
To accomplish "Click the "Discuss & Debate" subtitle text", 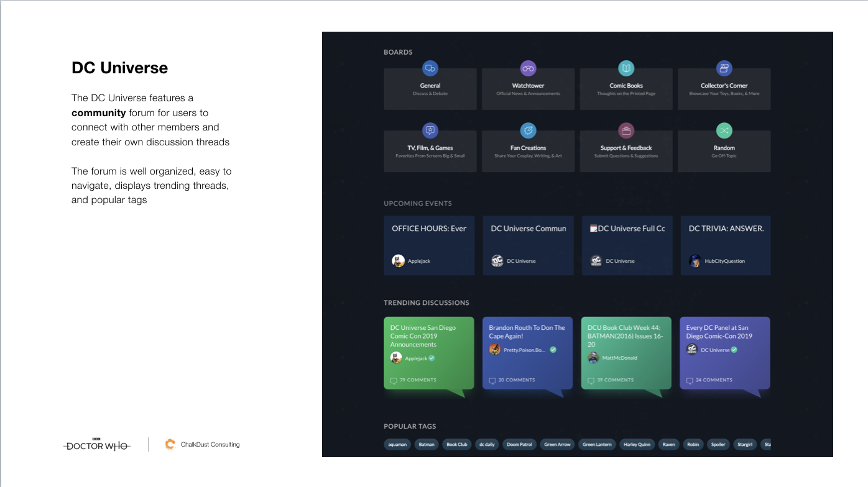I will [430, 94].
